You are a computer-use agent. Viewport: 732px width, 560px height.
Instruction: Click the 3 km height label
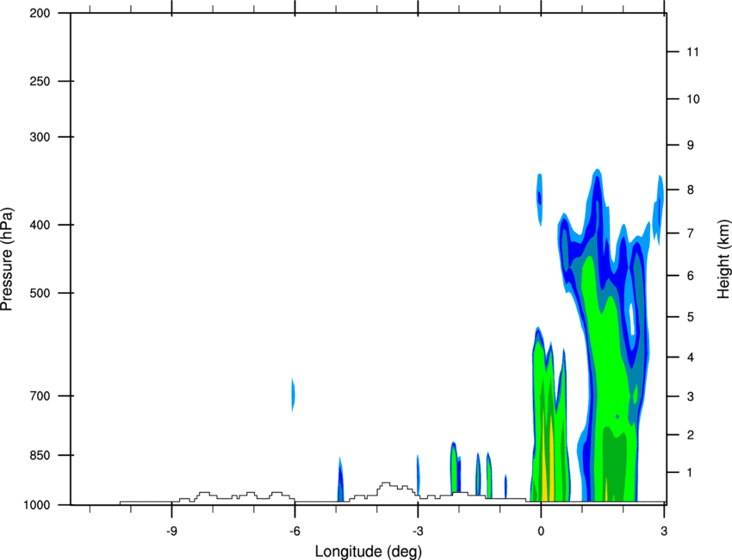tap(691, 396)
